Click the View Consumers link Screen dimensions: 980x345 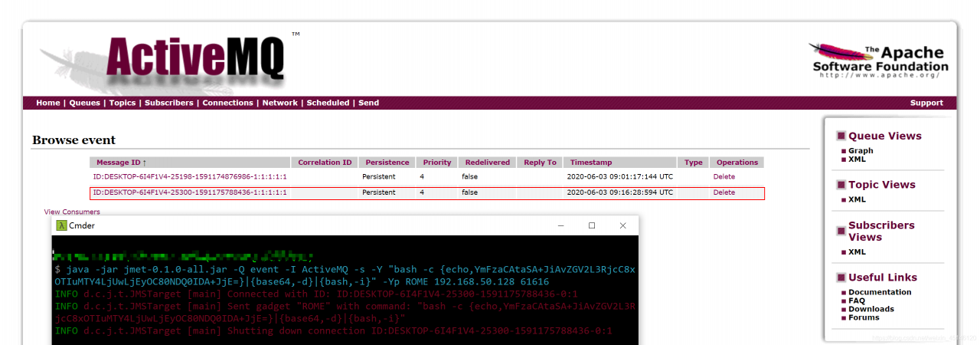(72, 212)
